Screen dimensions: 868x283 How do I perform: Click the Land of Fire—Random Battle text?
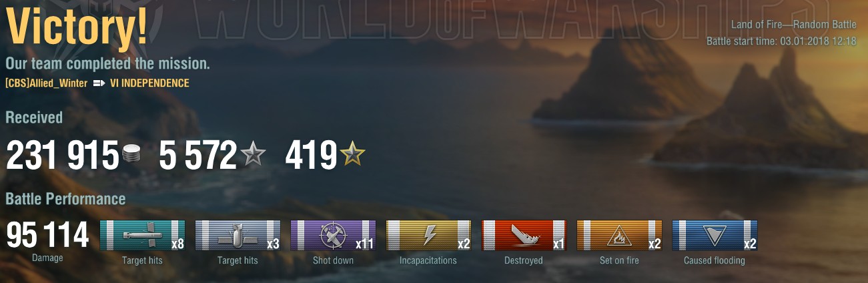[x=793, y=25]
